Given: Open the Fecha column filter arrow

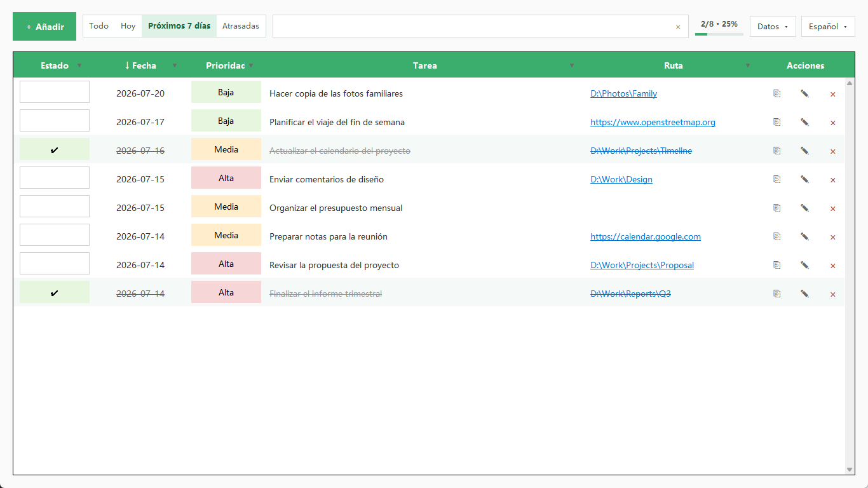Looking at the screenshot, I should (x=175, y=65).
